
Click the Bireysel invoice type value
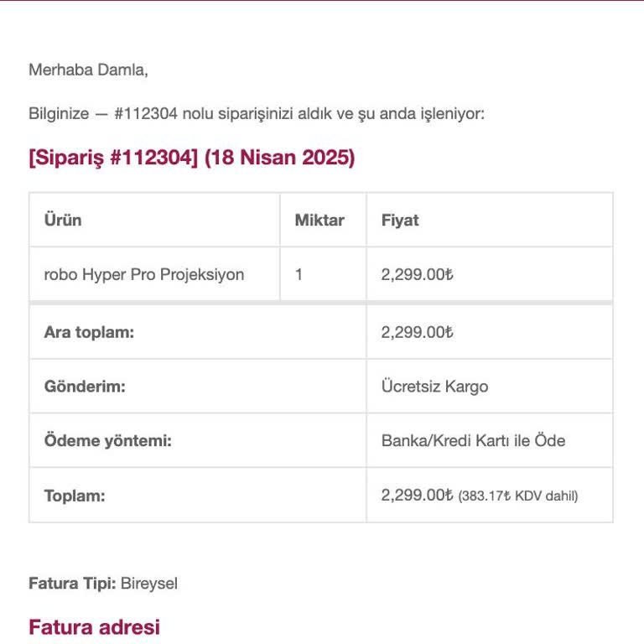pos(149,583)
